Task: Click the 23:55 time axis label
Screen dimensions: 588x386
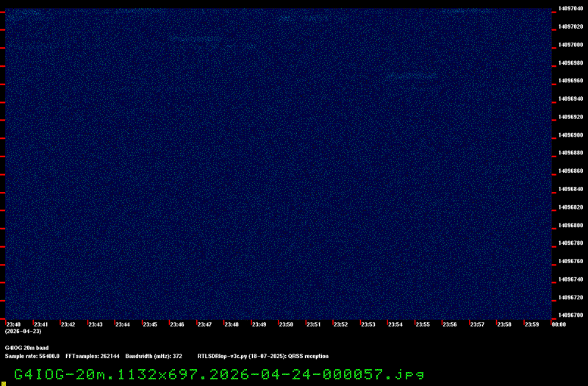Action: click(423, 324)
